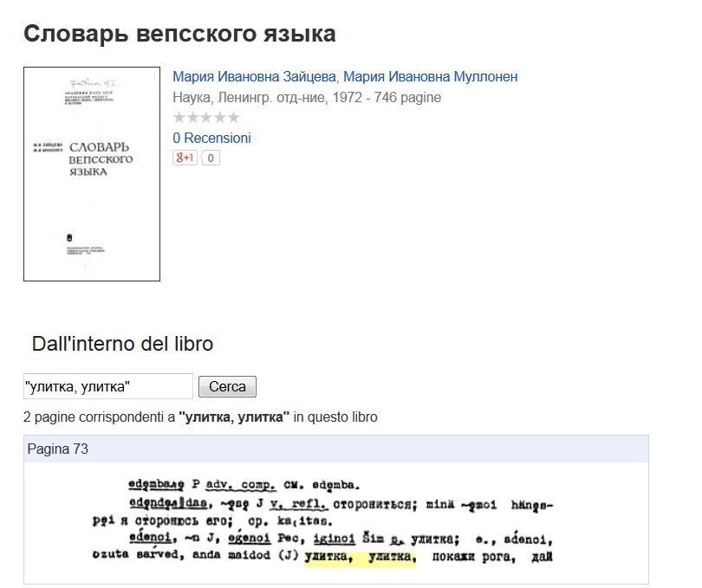Image resolution: width=702 pixels, height=588 pixels.
Task: Click the Словарь вепсского языка title heading
Action: (x=179, y=34)
